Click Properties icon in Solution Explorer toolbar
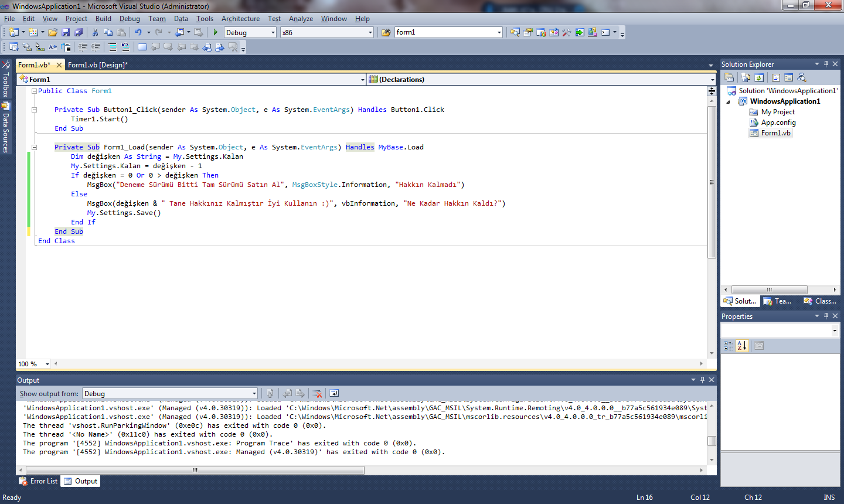Image resolution: width=844 pixels, height=504 pixels. coord(729,77)
